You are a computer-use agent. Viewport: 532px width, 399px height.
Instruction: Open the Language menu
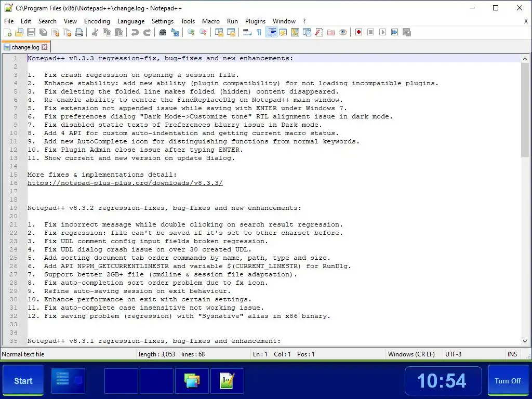[131, 21]
